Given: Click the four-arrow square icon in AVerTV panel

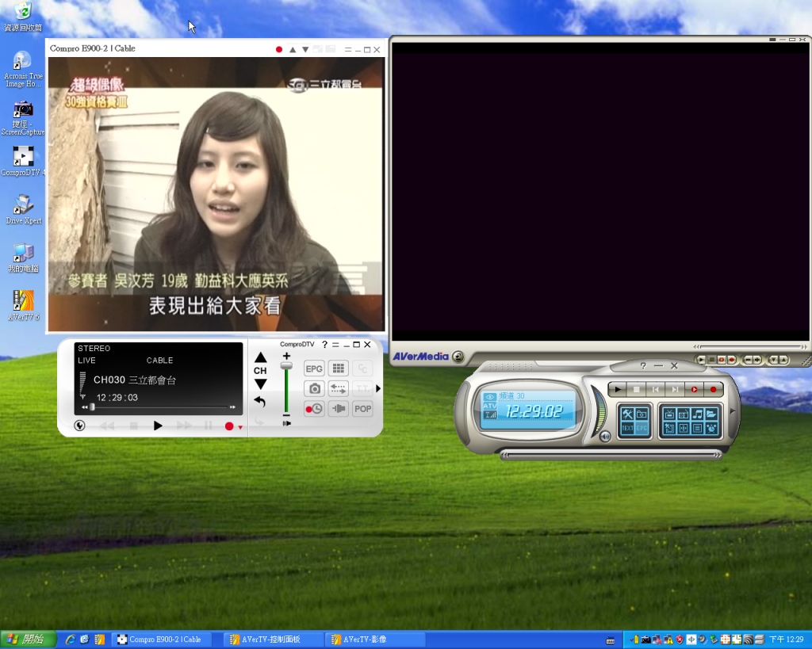Looking at the screenshot, I should click(683, 428).
